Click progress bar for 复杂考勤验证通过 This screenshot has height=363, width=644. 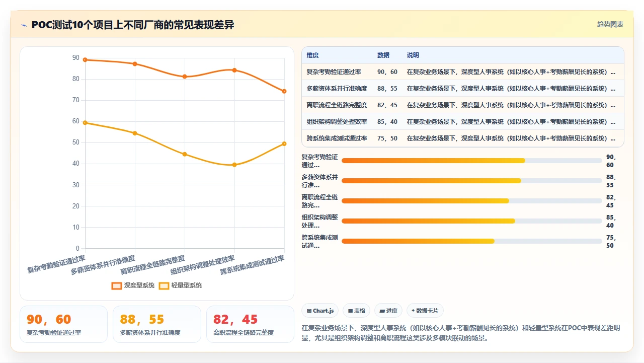click(471, 161)
